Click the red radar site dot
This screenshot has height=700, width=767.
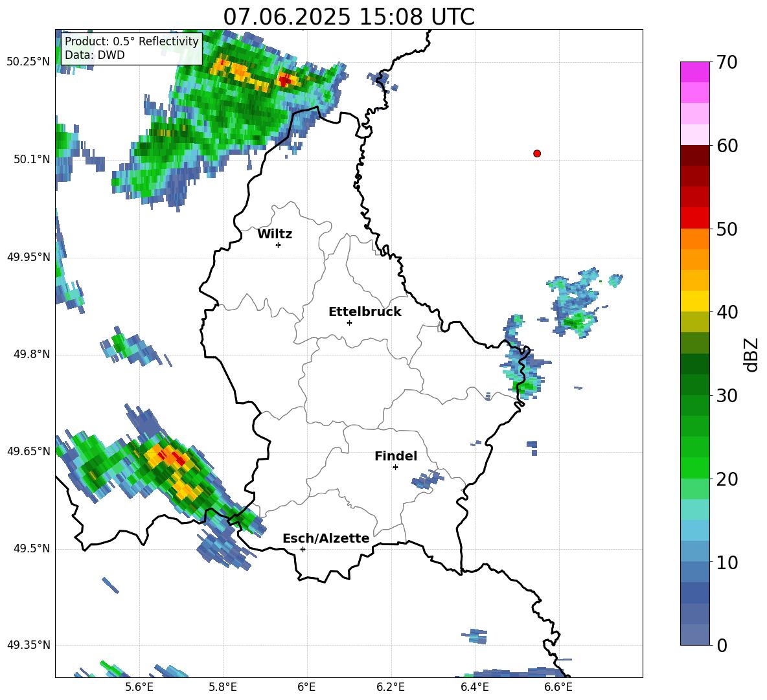point(537,153)
